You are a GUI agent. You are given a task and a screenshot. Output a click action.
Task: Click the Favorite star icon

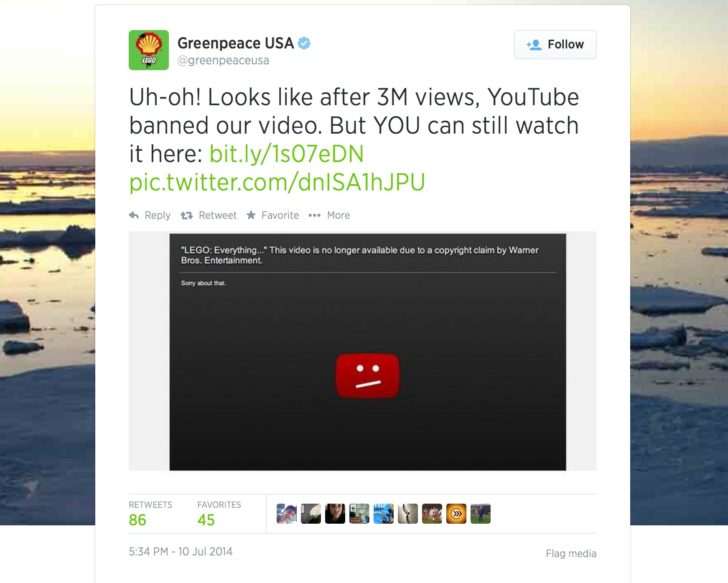(251, 215)
